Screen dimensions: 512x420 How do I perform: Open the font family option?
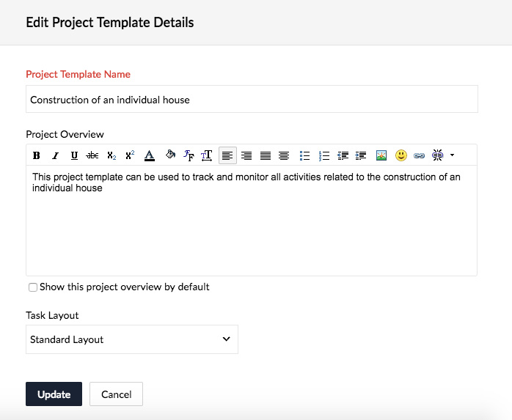189,155
